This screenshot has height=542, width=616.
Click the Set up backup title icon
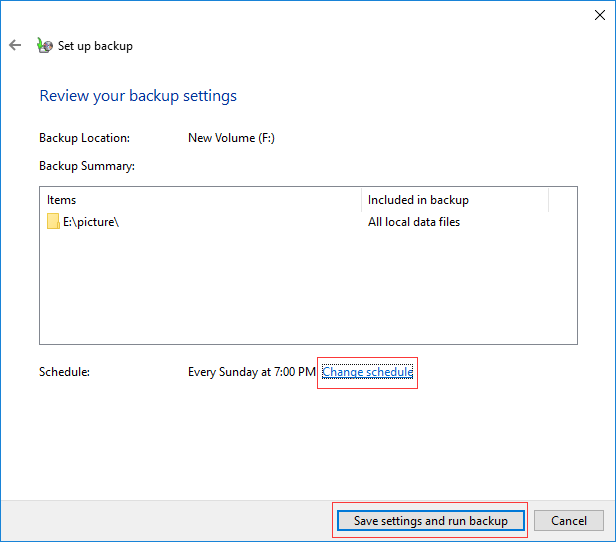(x=44, y=45)
